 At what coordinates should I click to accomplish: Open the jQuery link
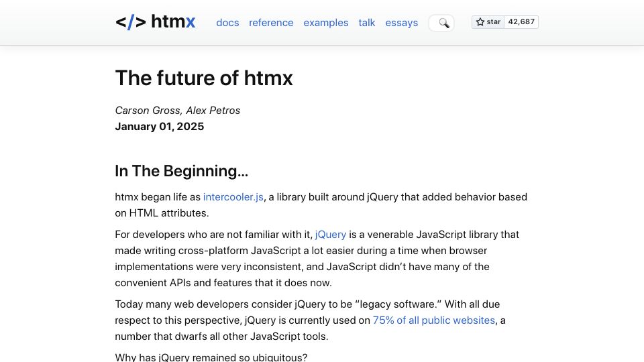331,235
